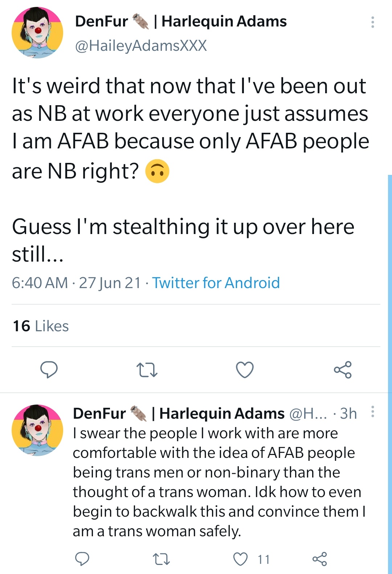Tap the reply tweet's avatar image
The height and width of the screenshot is (574, 392).
[37, 430]
